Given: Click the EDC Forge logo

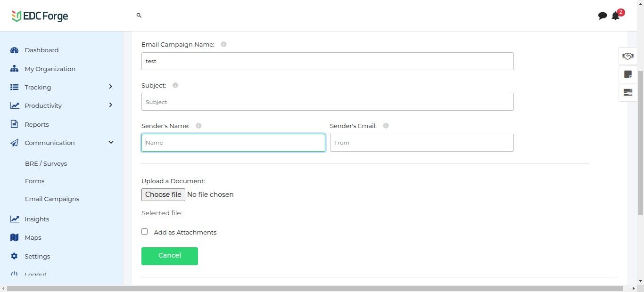Looking at the screenshot, I should 40,16.
